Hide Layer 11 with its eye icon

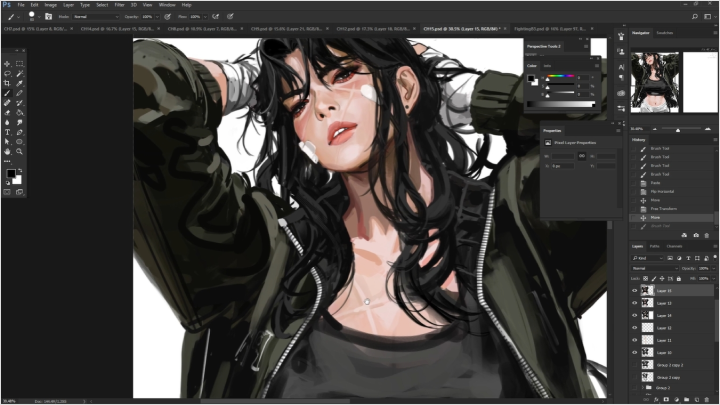[x=635, y=340]
